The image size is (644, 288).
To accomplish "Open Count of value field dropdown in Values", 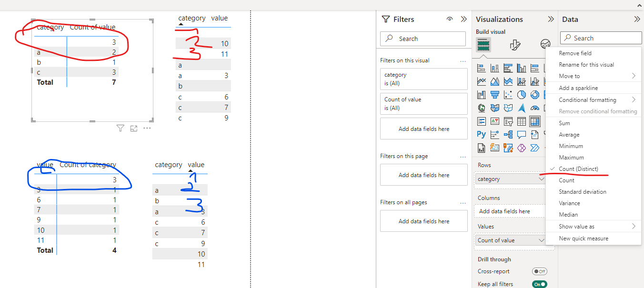I will 541,240.
